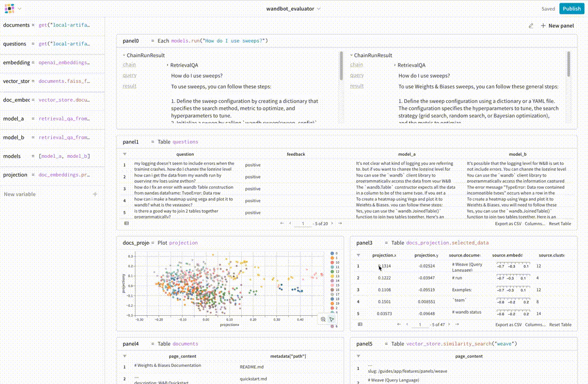Viewport: 588px width, 384px height.
Task: Click the row-size icon at questions table footer
Action: pyautogui.click(x=126, y=223)
